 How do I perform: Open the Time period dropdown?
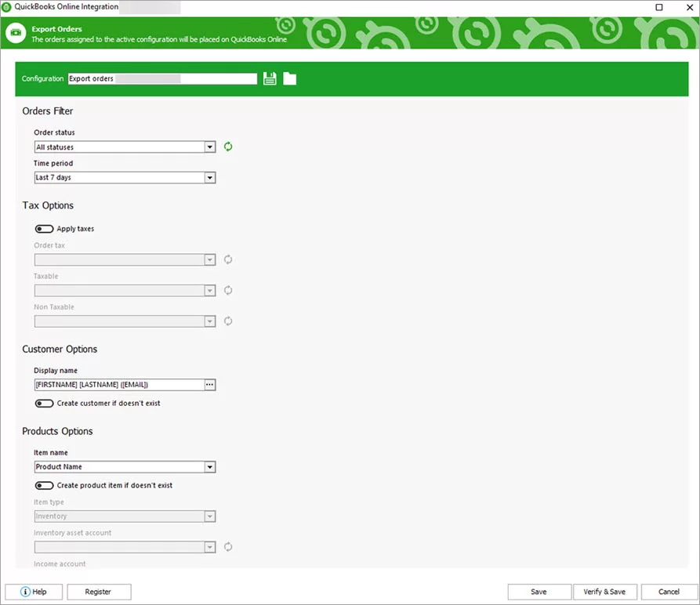210,178
